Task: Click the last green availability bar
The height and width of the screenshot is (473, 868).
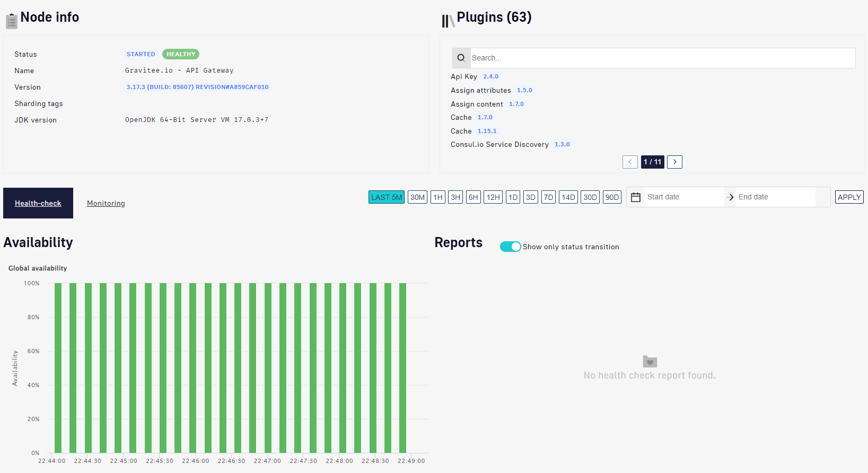Action: [403, 367]
